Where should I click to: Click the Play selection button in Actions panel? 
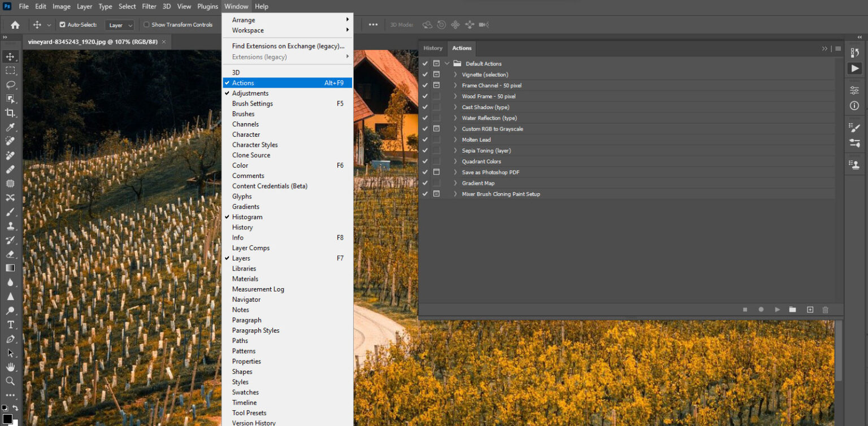[777, 310]
